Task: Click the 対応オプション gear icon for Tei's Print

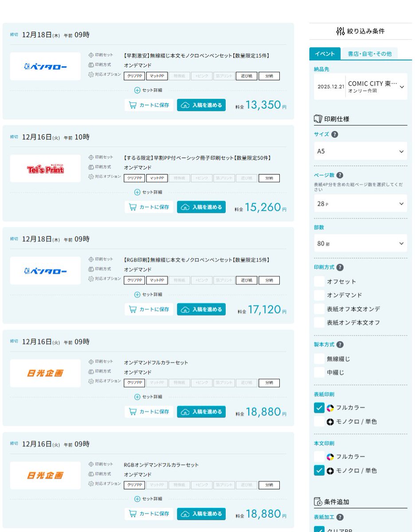Action: tap(91, 176)
